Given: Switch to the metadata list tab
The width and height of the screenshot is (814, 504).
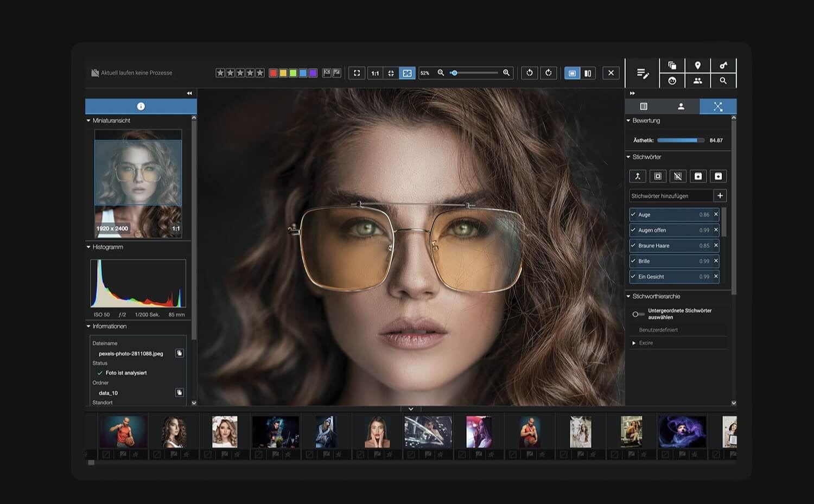Looking at the screenshot, I should [644, 106].
